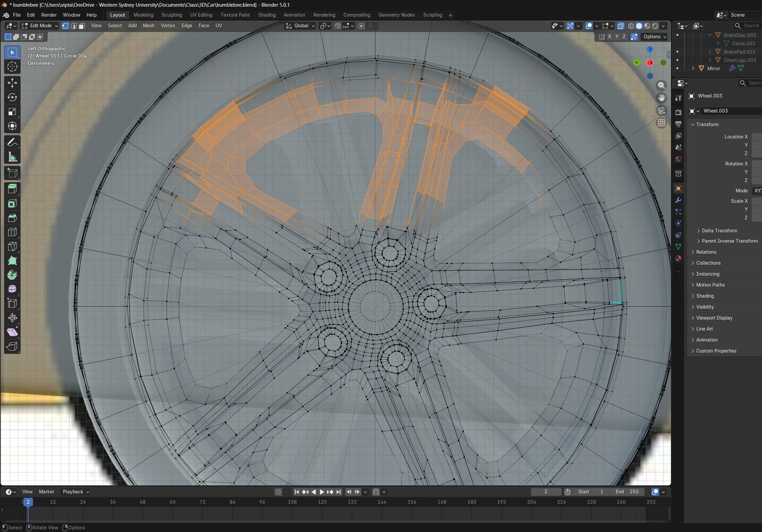Choose the Add Cube tool
Screen dimensions: 762x532
[12, 173]
